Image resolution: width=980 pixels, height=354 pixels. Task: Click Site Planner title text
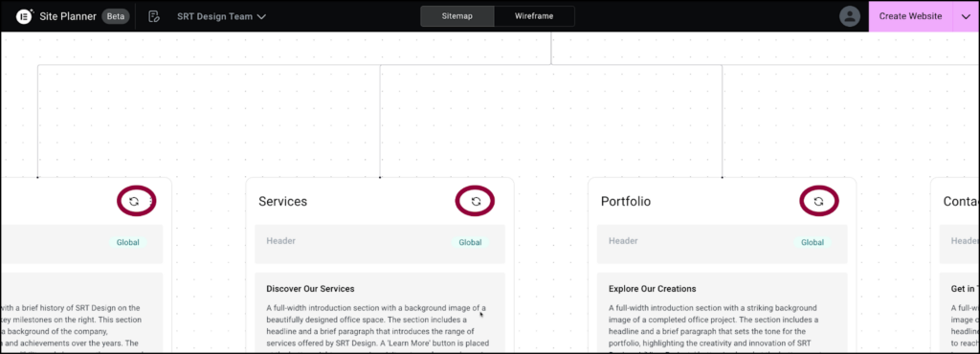click(x=68, y=16)
